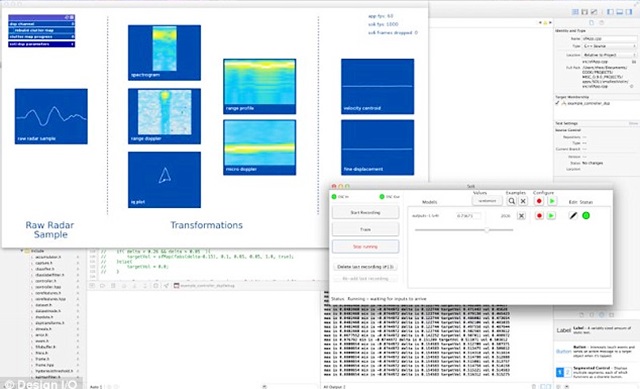Open quick help inspector in Xcode
The width and height of the screenshot is (640, 389).
[602, 23]
